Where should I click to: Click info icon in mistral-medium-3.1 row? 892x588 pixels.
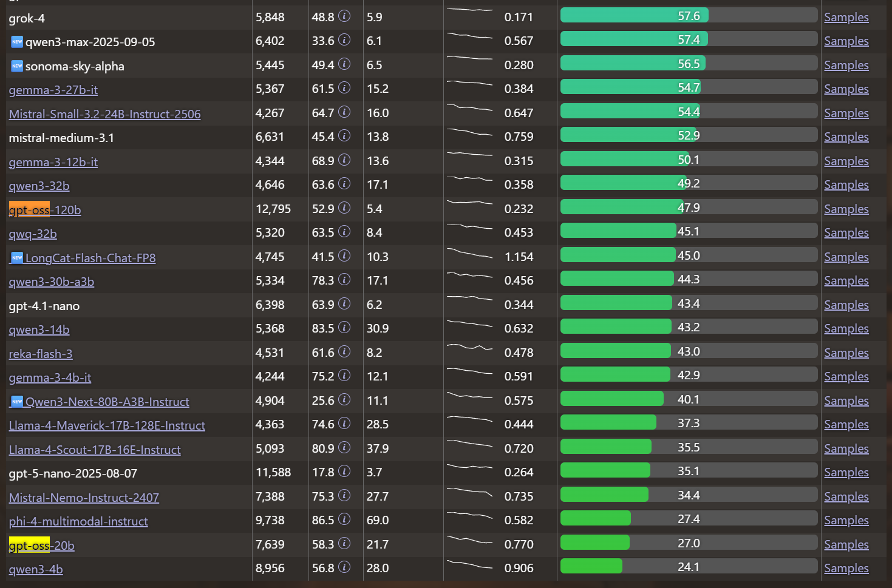pos(344,135)
